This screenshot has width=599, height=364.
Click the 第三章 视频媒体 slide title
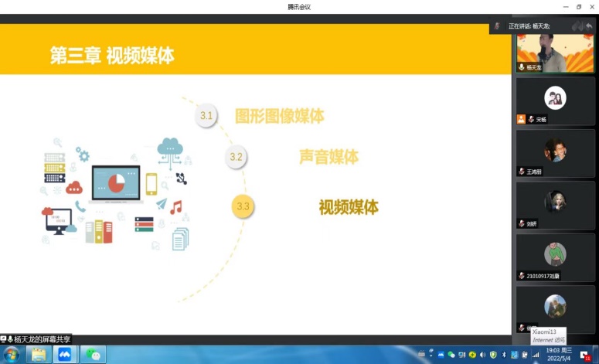point(112,56)
